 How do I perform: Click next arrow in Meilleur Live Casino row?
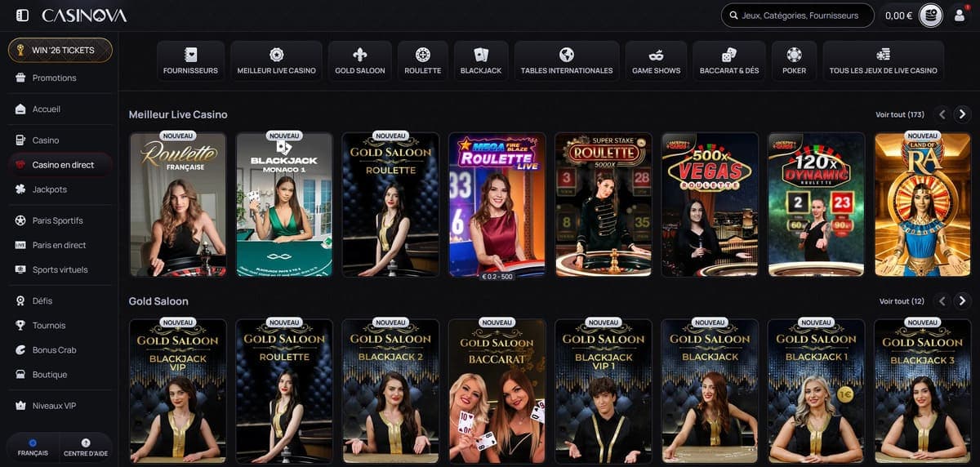963,114
